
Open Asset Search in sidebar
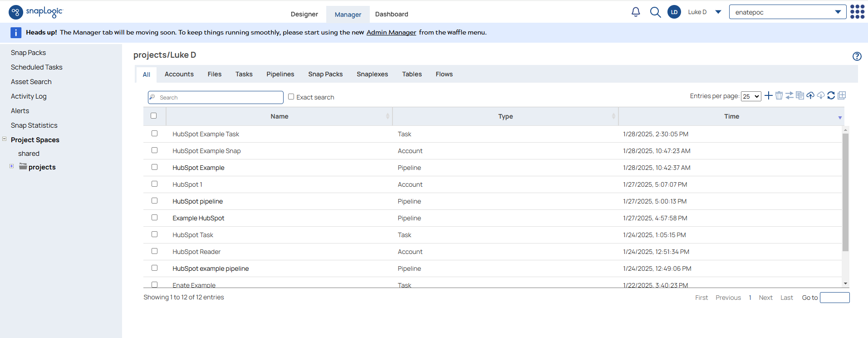pyautogui.click(x=31, y=82)
